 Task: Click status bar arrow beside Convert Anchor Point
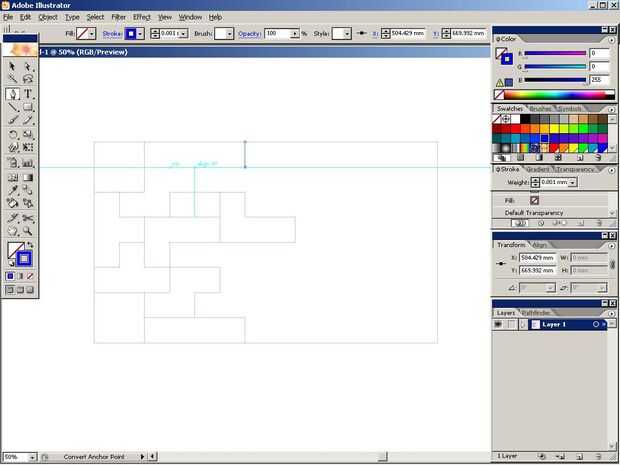pyautogui.click(x=142, y=457)
